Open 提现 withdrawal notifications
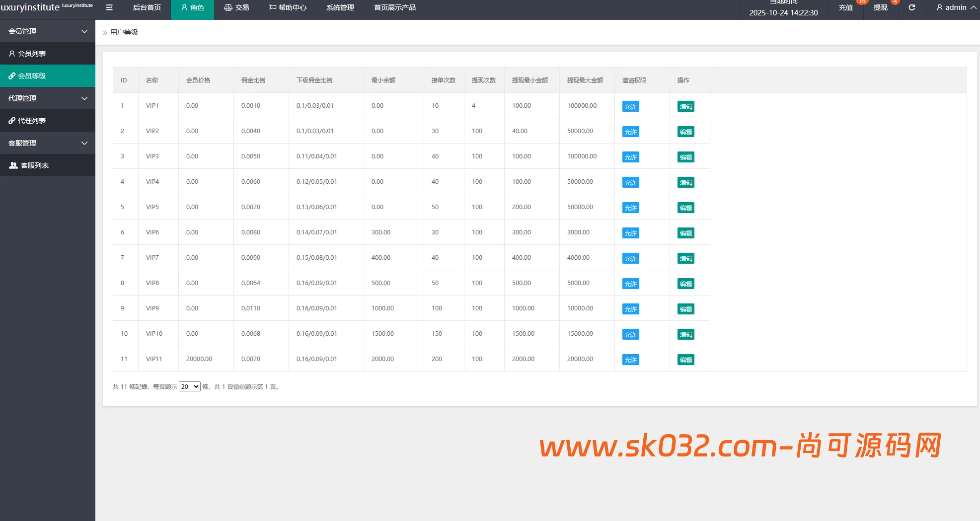Viewport: 980px width, 521px height. coord(881,7)
